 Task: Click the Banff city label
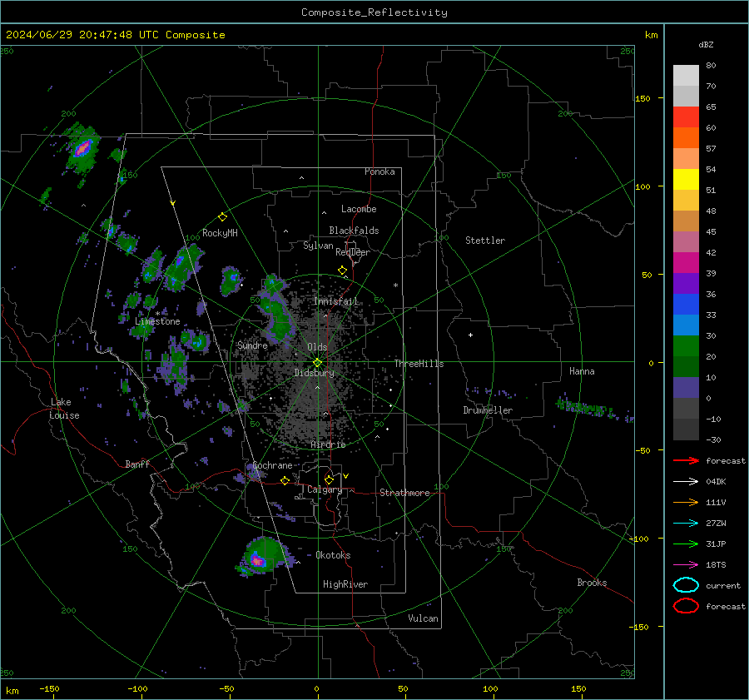137,464
